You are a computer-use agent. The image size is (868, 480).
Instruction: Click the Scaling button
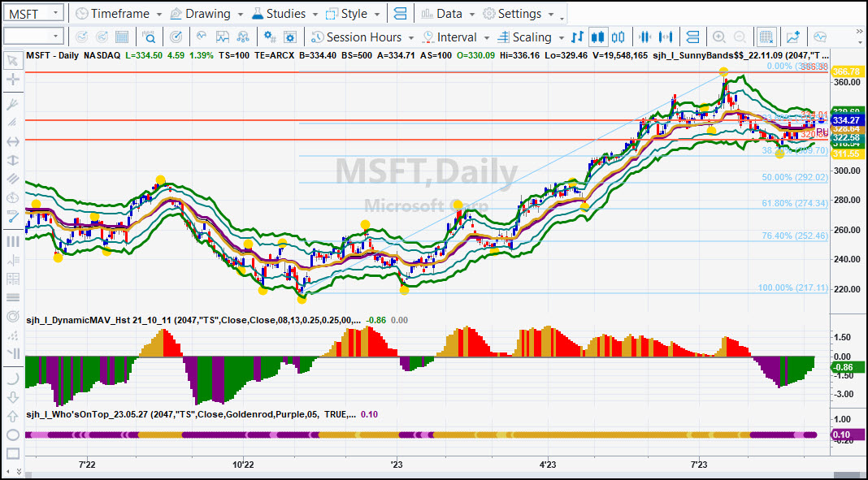[525, 37]
